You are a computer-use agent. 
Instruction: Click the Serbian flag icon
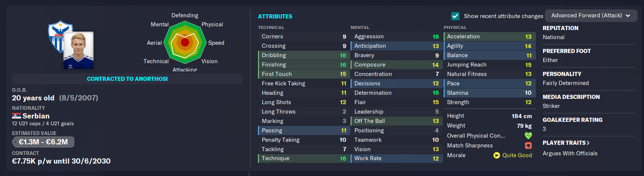coord(16,116)
